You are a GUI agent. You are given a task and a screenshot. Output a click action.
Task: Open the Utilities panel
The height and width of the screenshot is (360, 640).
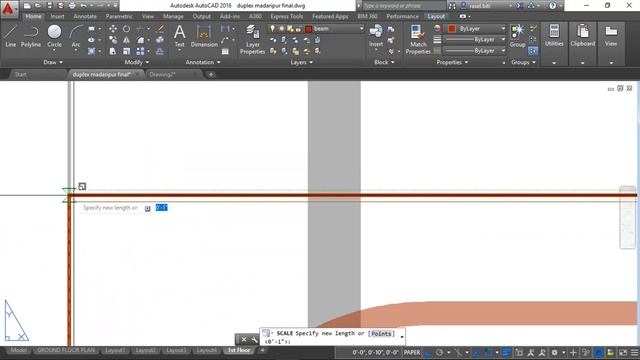[x=554, y=36]
